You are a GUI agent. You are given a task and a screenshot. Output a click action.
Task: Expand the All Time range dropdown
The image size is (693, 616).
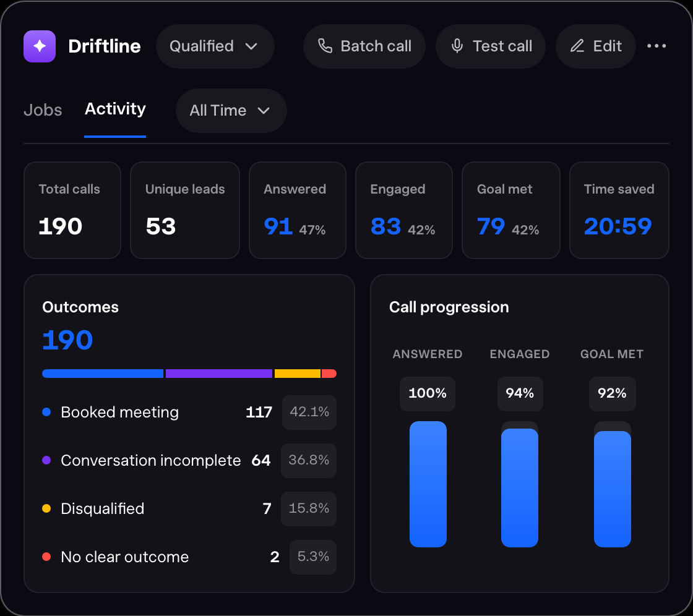pyautogui.click(x=231, y=111)
